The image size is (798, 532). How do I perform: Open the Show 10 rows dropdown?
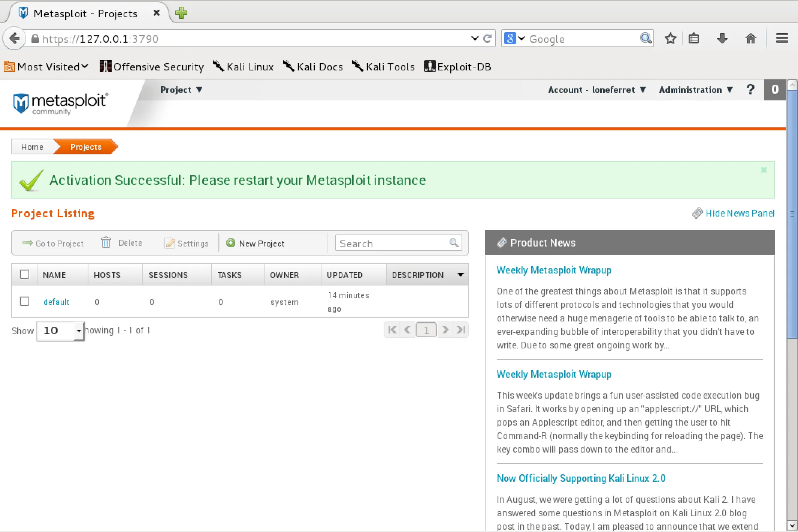click(x=61, y=330)
